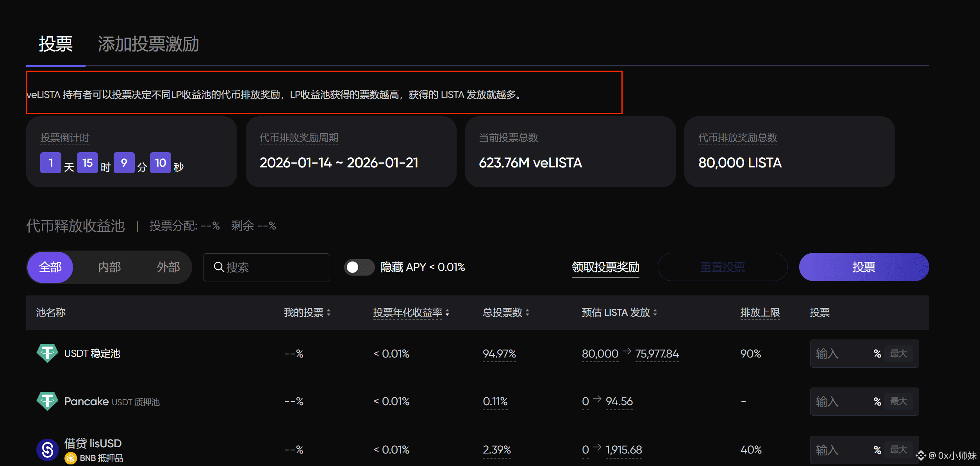Click the USDT 稳定池 Tether icon

[47, 353]
